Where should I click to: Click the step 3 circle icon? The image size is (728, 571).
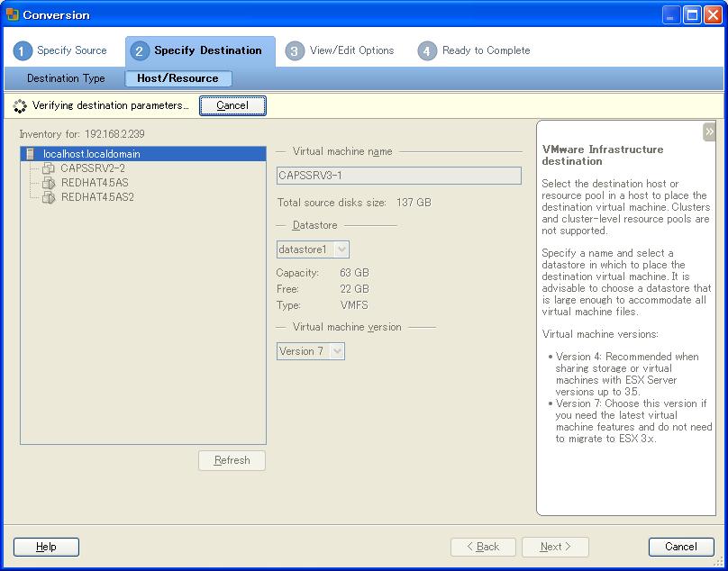pyautogui.click(x=295, y=50)
